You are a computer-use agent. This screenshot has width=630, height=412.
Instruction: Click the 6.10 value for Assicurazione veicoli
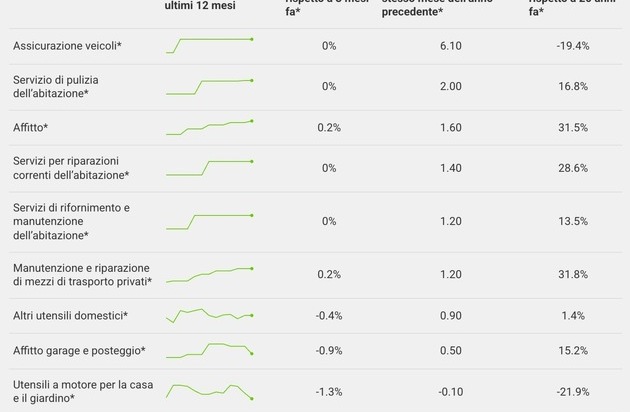(x=450, y=47)
